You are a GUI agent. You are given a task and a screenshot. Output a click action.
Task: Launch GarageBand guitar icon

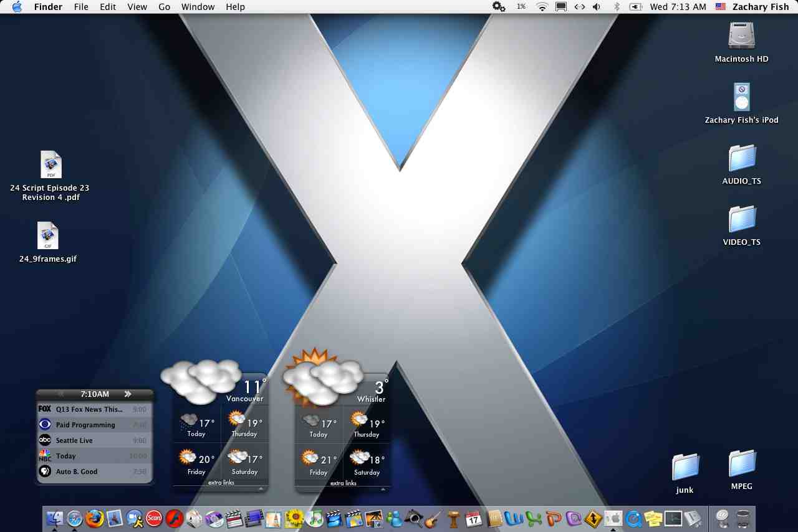(433, 518)
